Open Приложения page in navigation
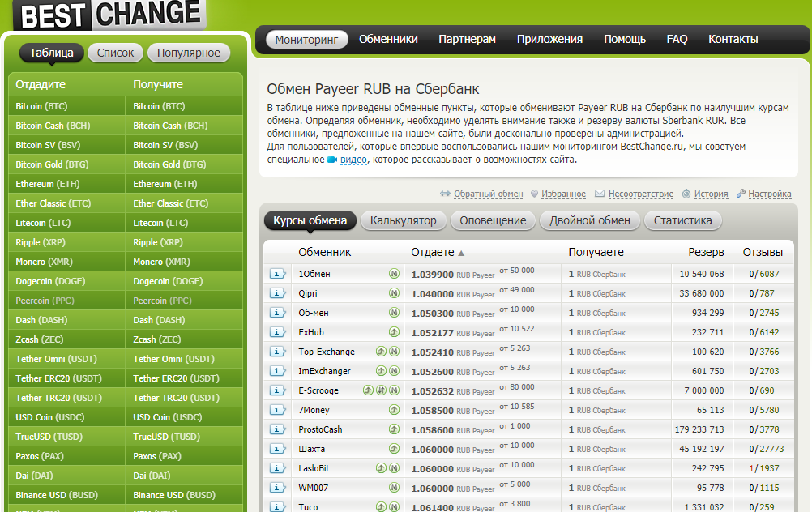The height and width of the screenshot is (512, 812). click(549, 40)
